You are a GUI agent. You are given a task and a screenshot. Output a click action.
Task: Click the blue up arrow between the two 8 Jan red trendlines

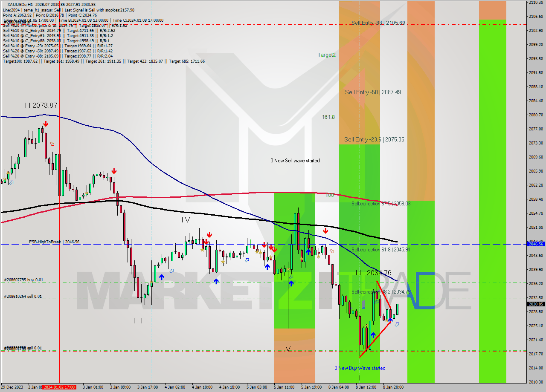tap(373, 335)
